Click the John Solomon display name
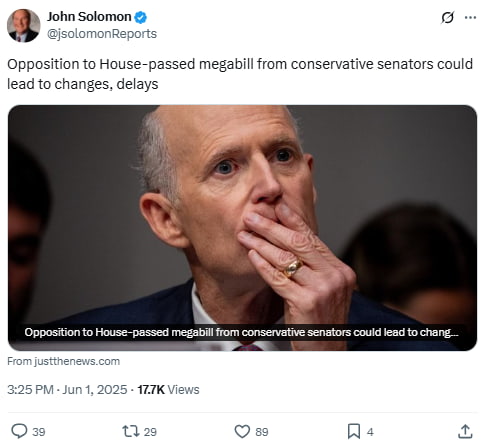Image resolution: width=487 pixels, height=441 pixels. click(89, 17)
